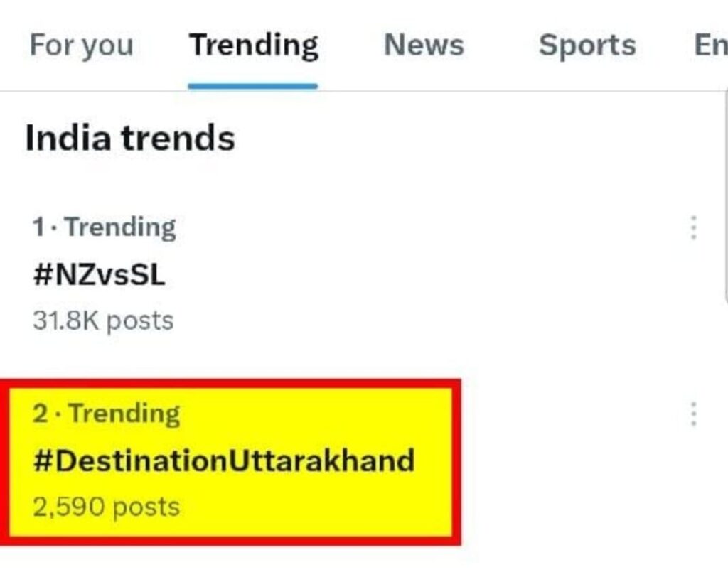
Task: Click the 2,590 posts count
Action: click(107, 507)
